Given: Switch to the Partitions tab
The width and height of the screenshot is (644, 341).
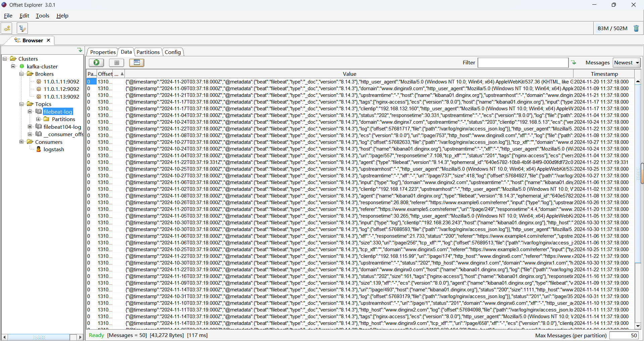Looking at the screenshot, I should tap(148, 52).
